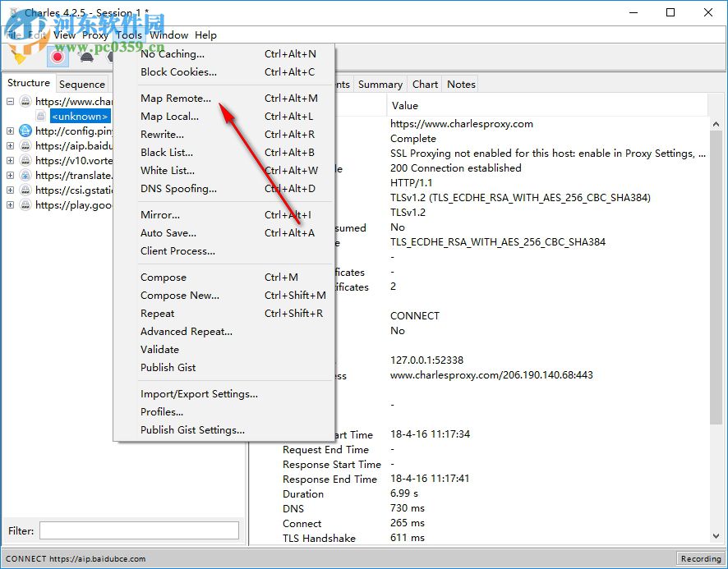Click lock icon for v10.vortex host
The width and height of the screenshot is (728, 569).
point(25,161)
